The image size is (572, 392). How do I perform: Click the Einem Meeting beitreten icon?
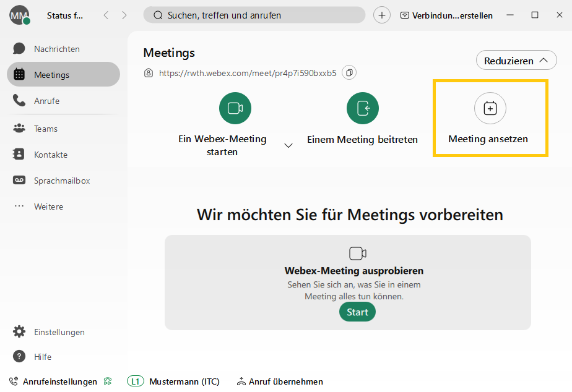[362, 109]
